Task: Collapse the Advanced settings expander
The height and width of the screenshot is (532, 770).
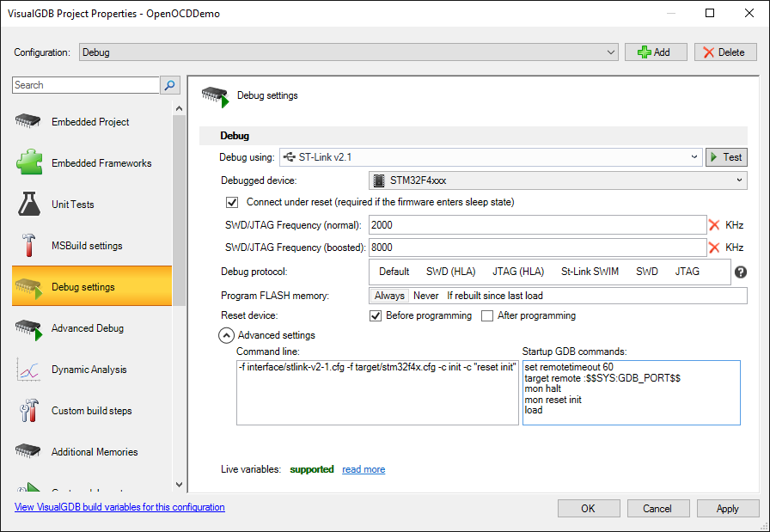Action: click(x=226, y=335)
